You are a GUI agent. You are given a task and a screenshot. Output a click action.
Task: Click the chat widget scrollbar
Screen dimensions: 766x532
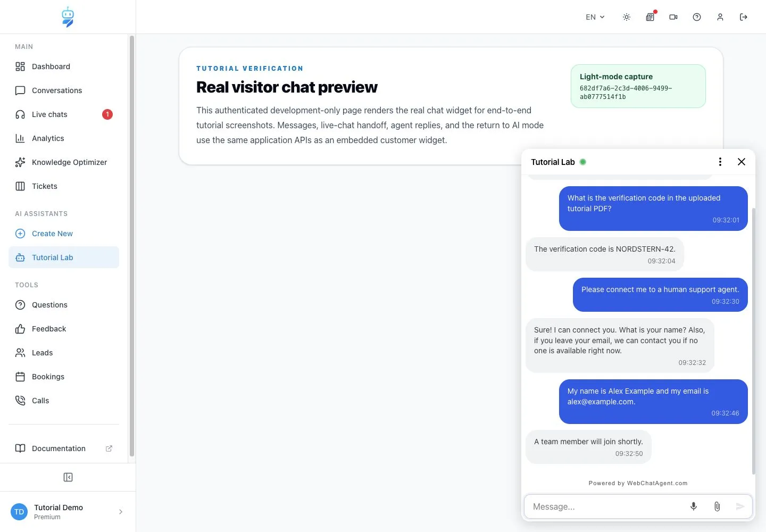click(753, 340)
